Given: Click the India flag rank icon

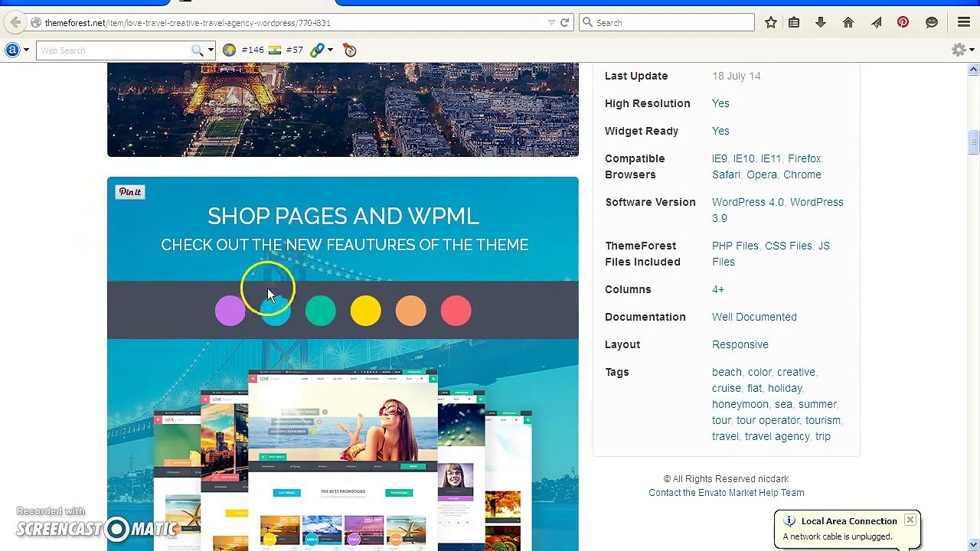Looking at the screenshot, I should pyautogui.click(x=275, y=51).
